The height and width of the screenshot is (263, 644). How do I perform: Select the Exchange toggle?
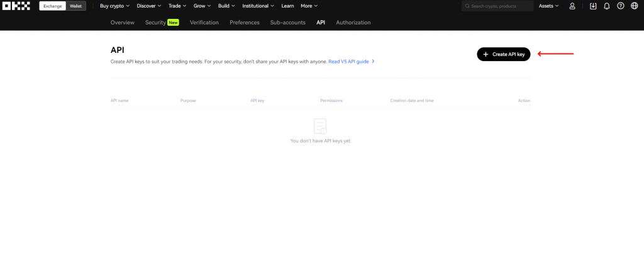point(52,6)
